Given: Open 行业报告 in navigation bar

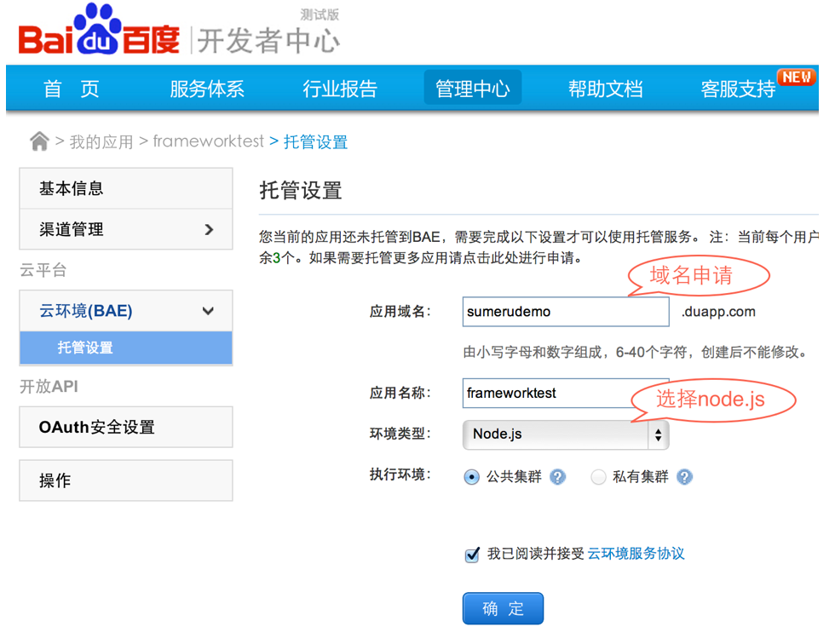Looking at the screenshot, I should (340, 89).
